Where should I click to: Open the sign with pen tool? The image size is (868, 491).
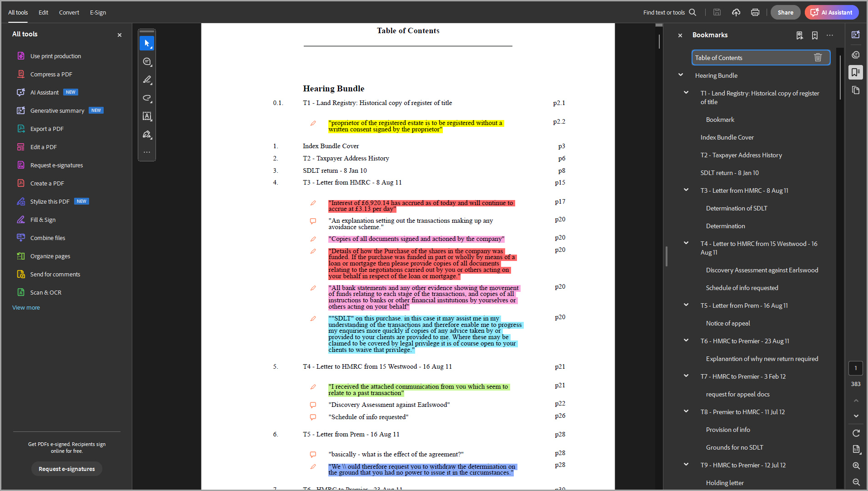[147, 135]
